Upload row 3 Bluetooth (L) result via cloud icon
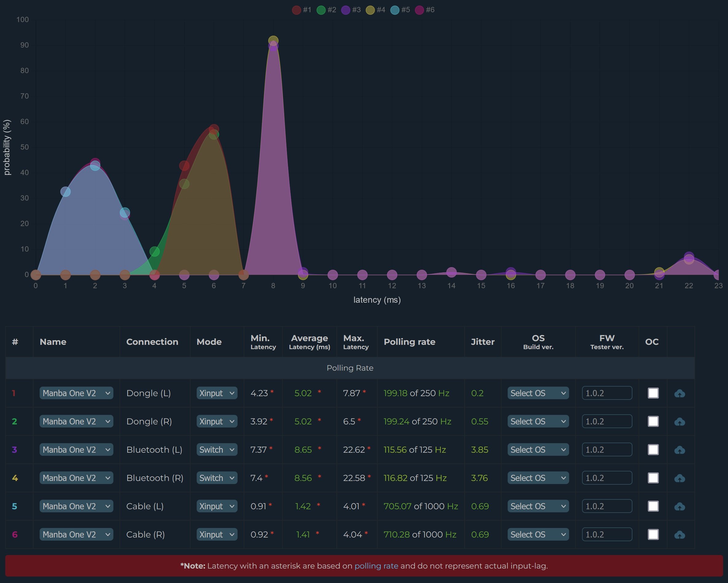Viewport: 728px width, 583px height. point(679,450)
